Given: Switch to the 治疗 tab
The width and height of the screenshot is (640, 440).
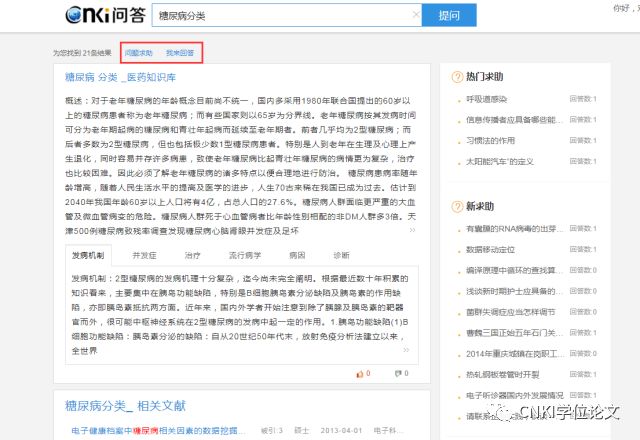Looking at the screenshot, I should 192,256.
